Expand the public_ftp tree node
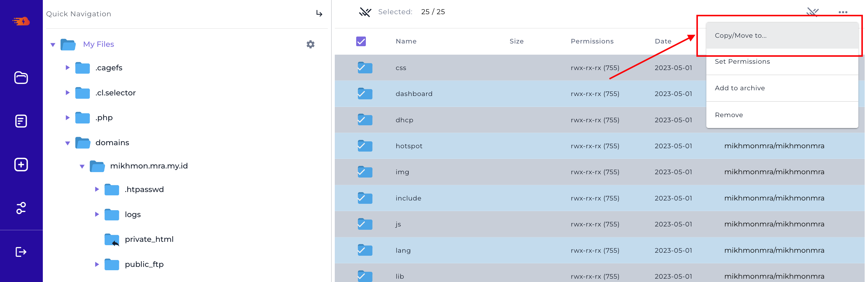Viewport: 868px width, 282px height. [97, 264]
